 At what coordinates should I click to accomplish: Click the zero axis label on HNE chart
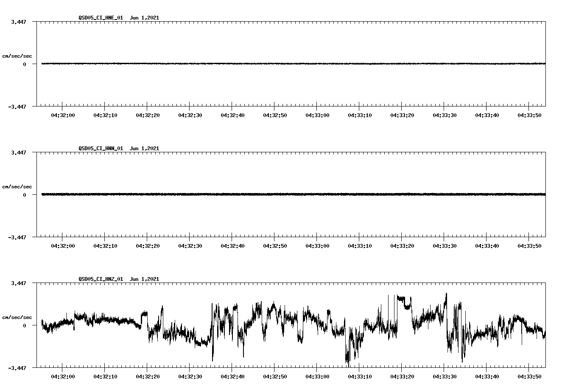tap(25, 64)
